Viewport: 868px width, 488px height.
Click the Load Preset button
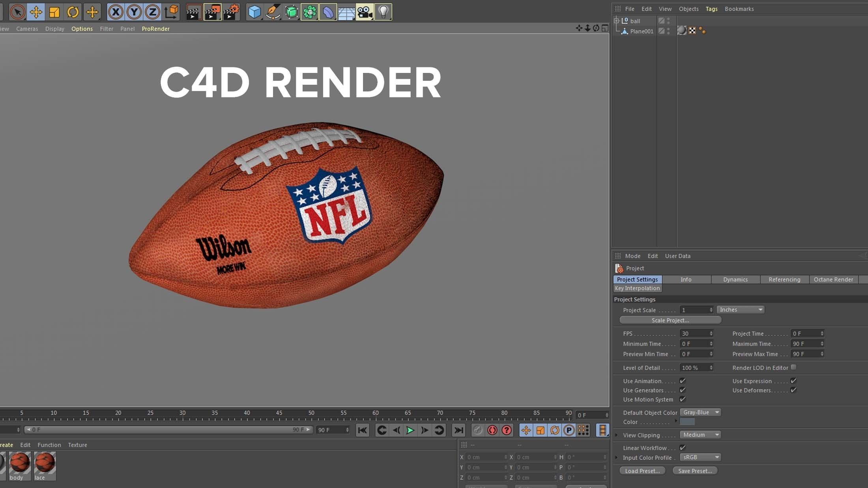click(642, 471)
